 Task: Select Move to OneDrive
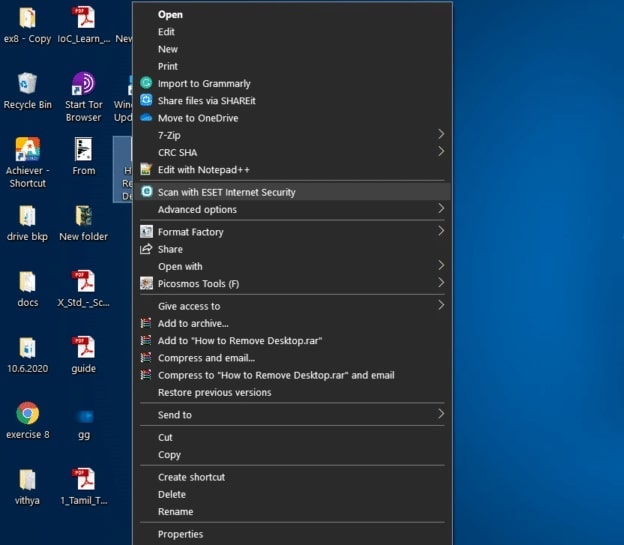[292, 118]
